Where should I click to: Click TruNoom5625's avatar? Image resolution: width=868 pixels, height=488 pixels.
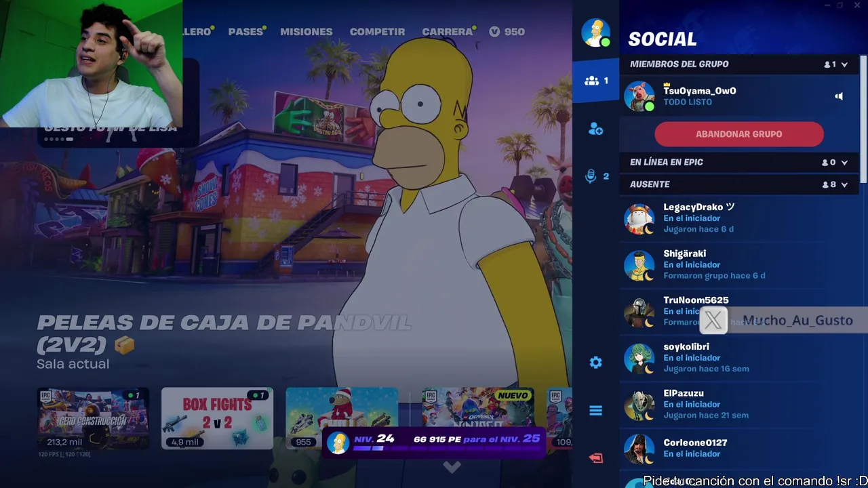[x=639, y=312]
